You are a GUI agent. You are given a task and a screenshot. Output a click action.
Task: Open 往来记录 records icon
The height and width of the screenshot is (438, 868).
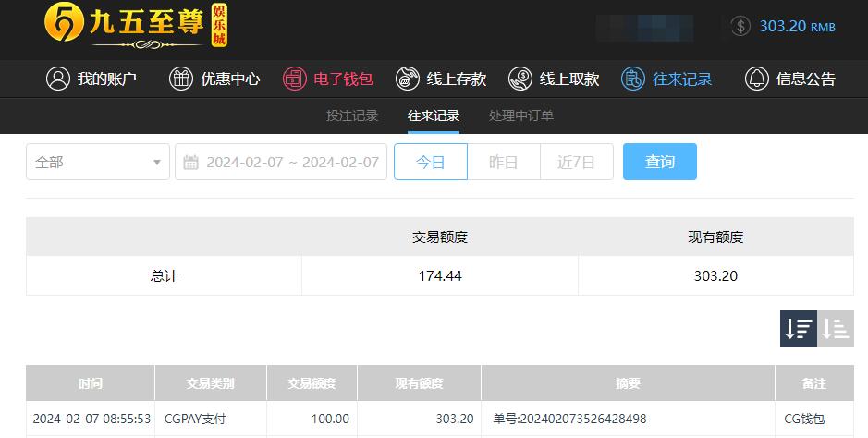[x=632, y=79]
